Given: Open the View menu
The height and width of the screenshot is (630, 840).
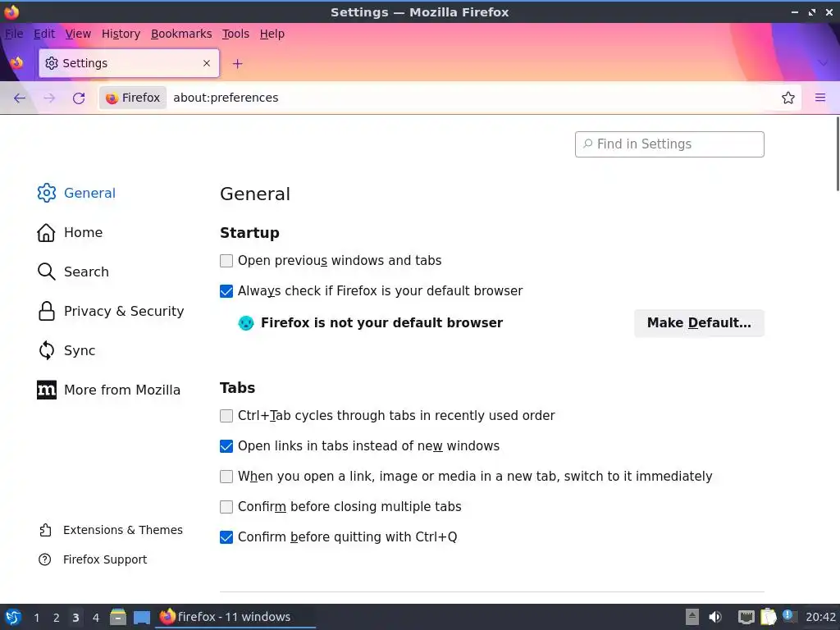Looking at the screenshot, I should tap(78, 34).
